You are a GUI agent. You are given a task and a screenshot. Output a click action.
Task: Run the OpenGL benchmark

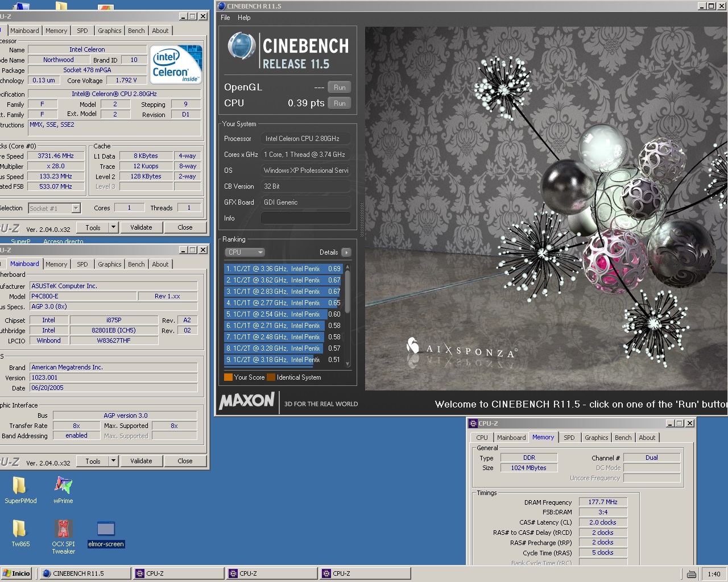tap(340, 88)
